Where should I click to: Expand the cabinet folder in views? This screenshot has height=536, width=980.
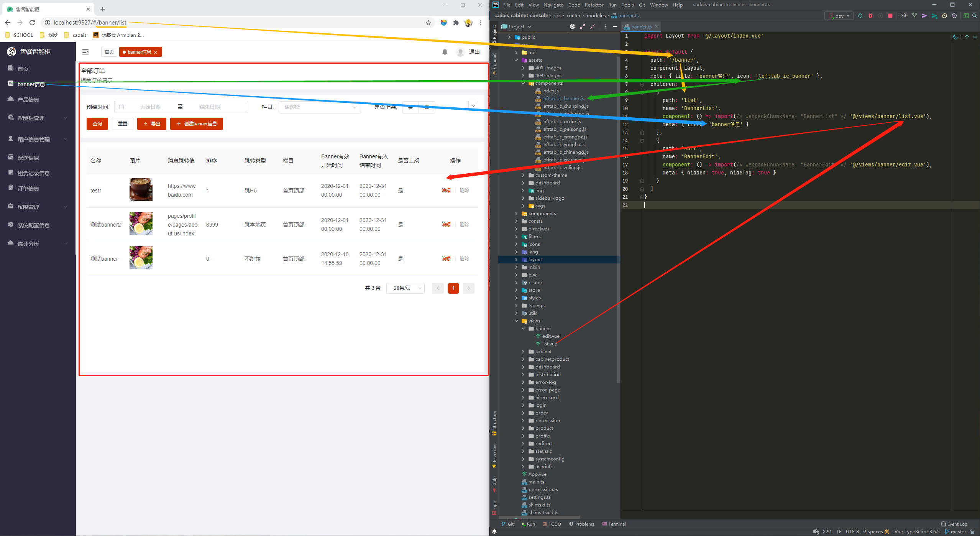(x=523, y=352)
